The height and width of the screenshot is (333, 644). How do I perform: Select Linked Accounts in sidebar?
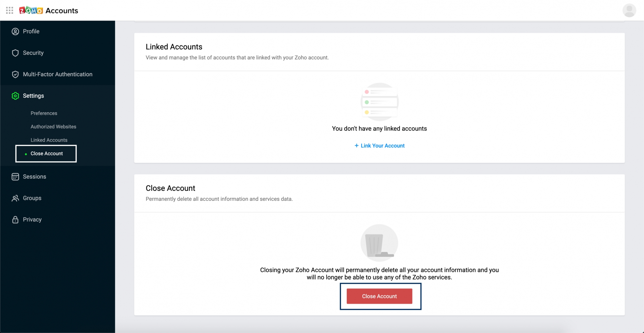[x=49, y=140]
